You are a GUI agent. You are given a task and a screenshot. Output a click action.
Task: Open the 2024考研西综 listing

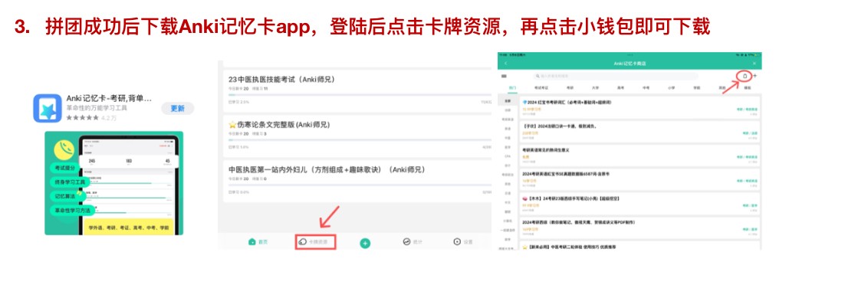(x=640, y=228)
